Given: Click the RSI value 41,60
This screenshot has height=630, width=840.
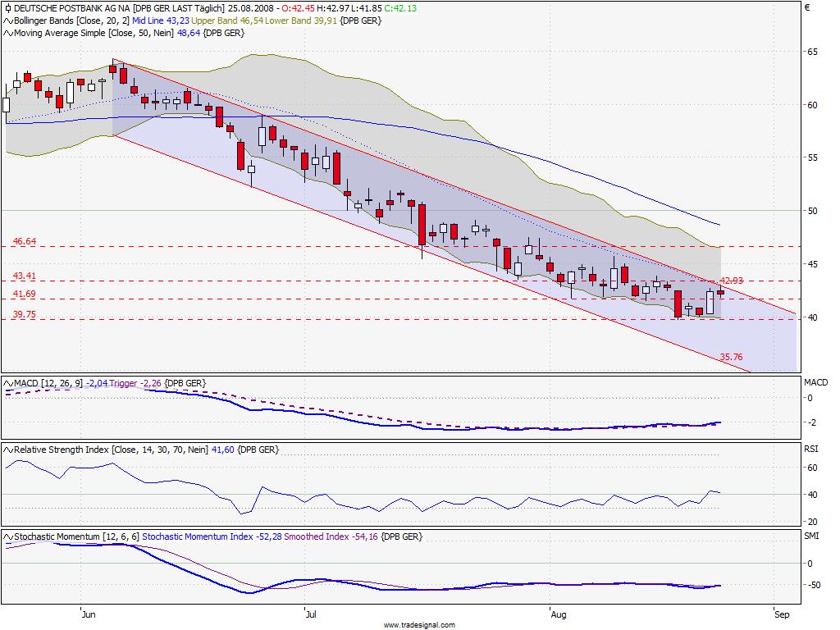Looking at the screenshot, I should pyautogui.click(x=223, y=450).
